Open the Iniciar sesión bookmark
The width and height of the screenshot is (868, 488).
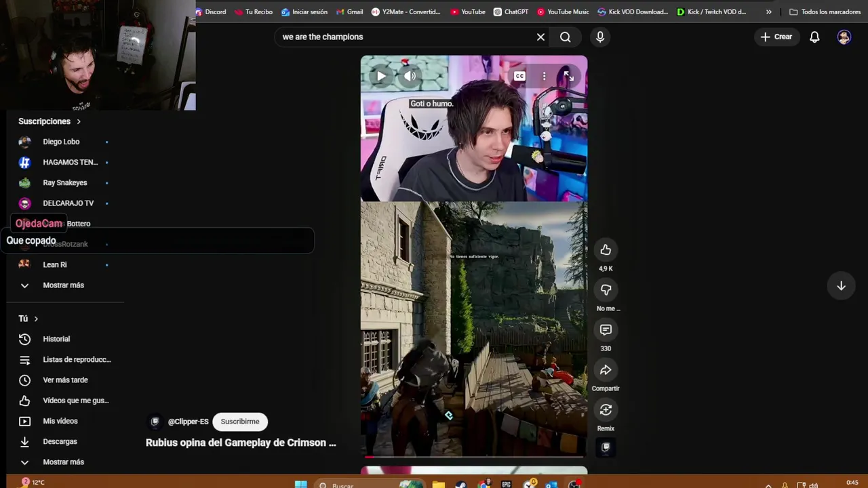[304, 12]
